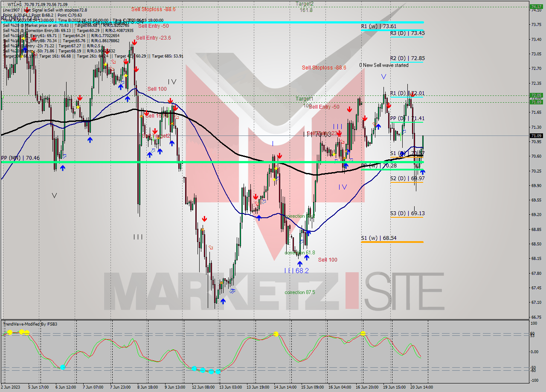Screen dimensions: 546x392
Task: Click the Target2 label
Action: [305, 4]
